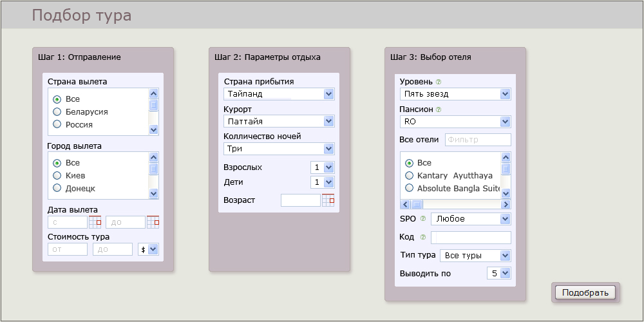Viewport: 644px width, 322px height.
Task: Click help icon next to Уровень
Action: [438, 82]
